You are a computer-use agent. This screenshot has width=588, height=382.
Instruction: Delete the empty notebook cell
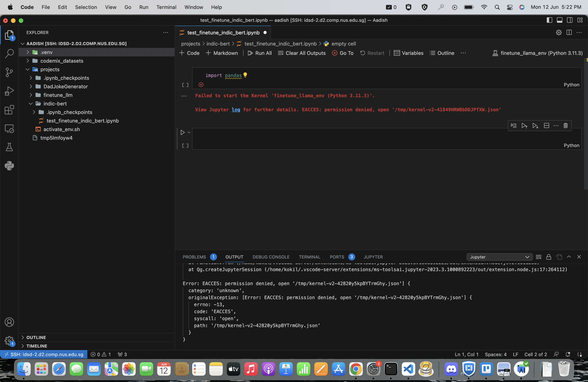565,125
